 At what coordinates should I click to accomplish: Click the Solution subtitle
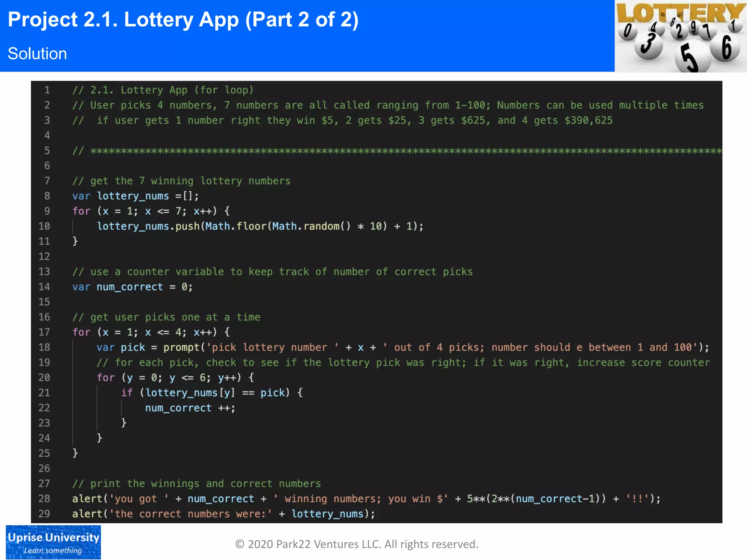37,54
